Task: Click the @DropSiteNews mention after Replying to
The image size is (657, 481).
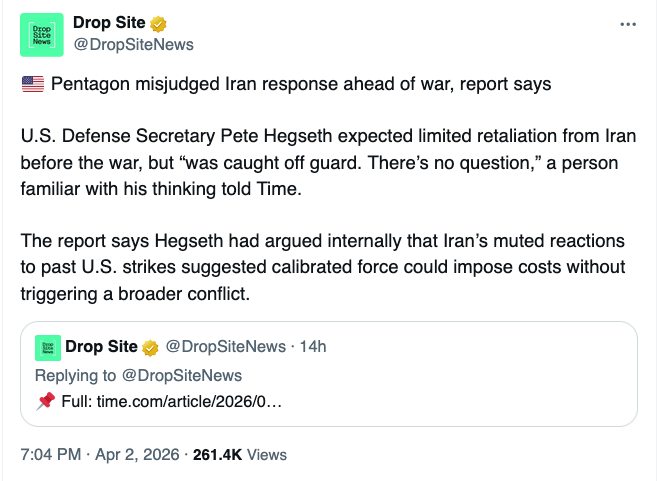Action: tap(182, 375)
